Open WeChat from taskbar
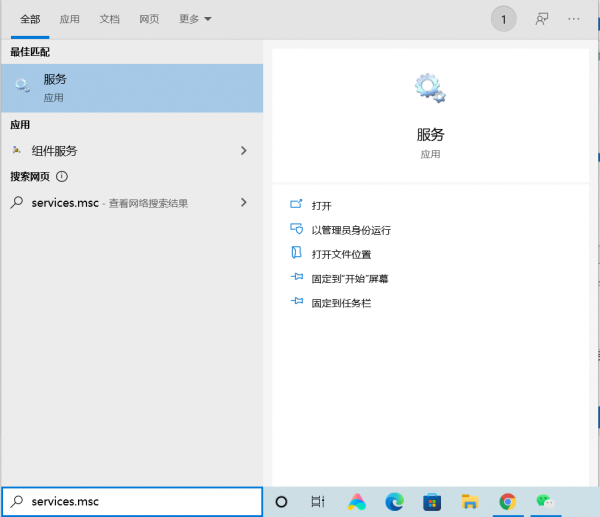Viewport: 600px width, 517px height. point(545,501)
